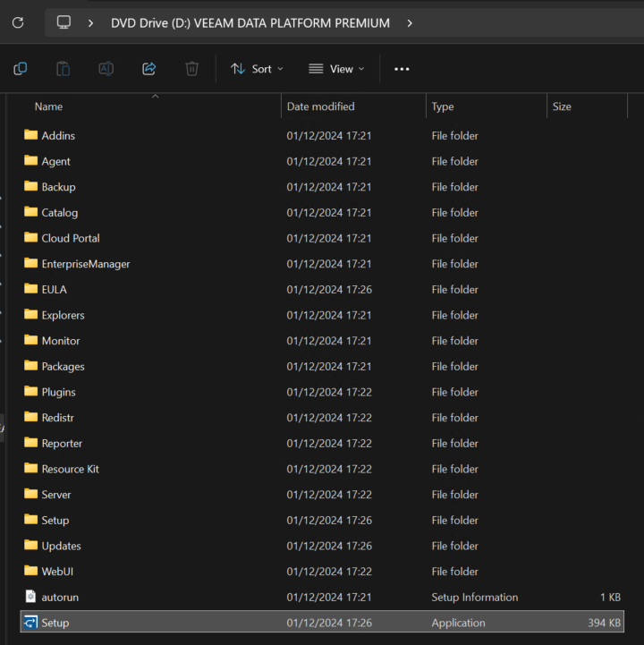Viewport: 644px width, 645px height.
Task: Click EULA's date 01/12/2024 17:26
Action: click(329, 290)
